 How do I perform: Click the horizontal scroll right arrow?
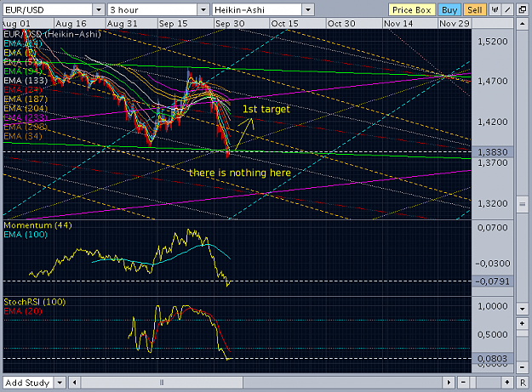449,383
